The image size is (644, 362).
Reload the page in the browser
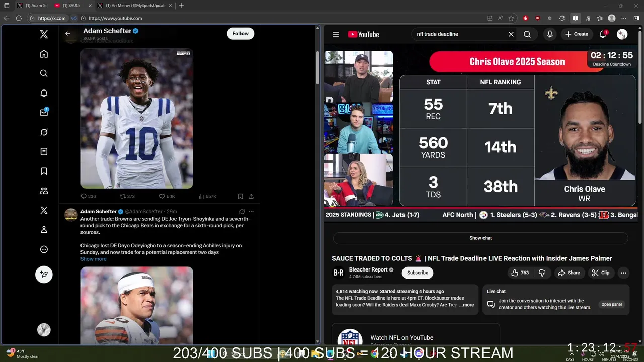coord(19,18)
